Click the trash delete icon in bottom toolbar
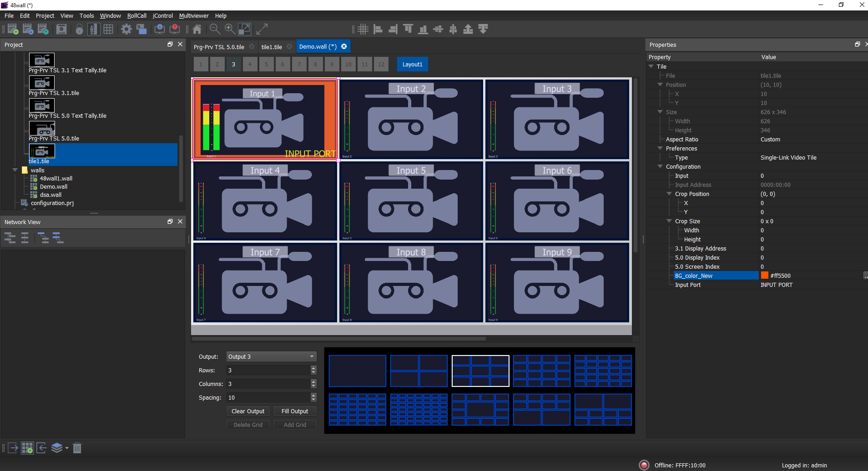The width and height of the screenshot is (868, 471). [x=77, y=448]
